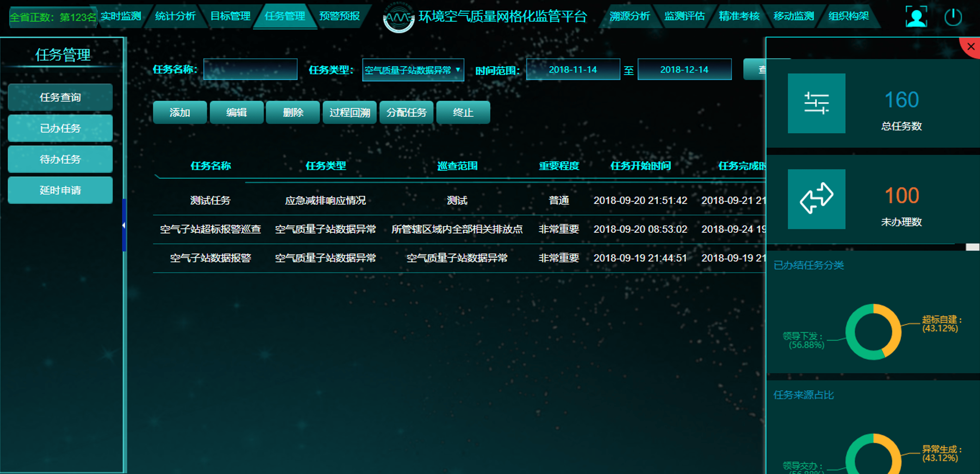Collapse the left sidebar arrow handle
Screen dimensions: 980x474
pyautogui.click(x=124, y=225)
